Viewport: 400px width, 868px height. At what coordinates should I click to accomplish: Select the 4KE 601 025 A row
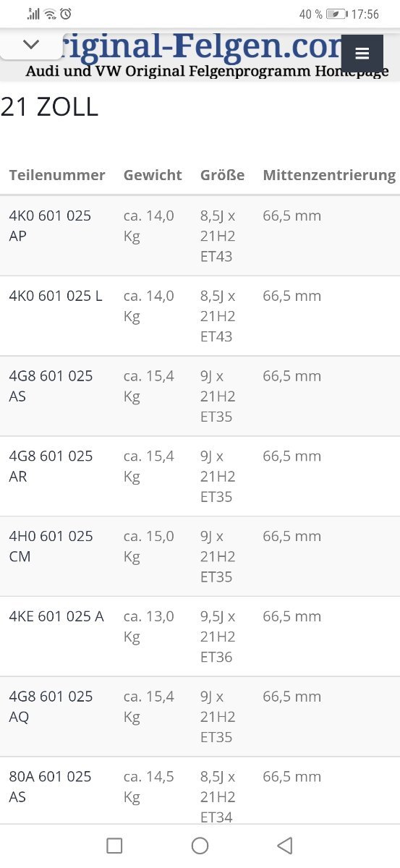(x=200, y=637)
